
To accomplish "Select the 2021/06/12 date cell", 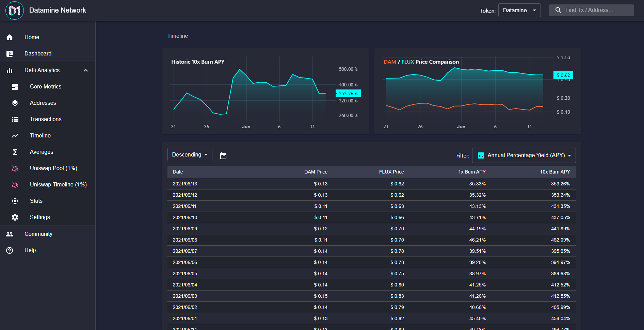I will click(x=185, y=195).
